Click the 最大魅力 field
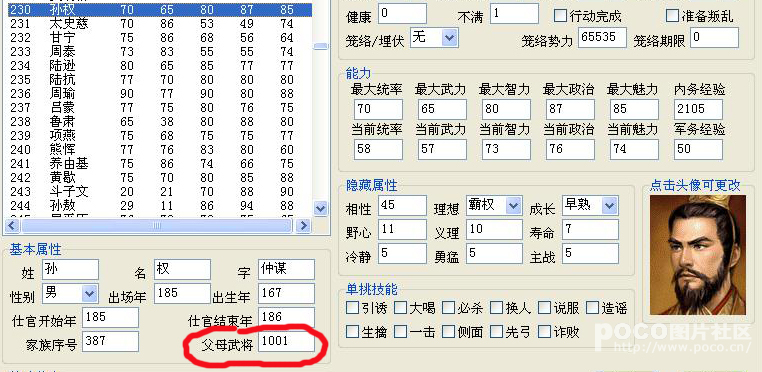 pos(635,109)
